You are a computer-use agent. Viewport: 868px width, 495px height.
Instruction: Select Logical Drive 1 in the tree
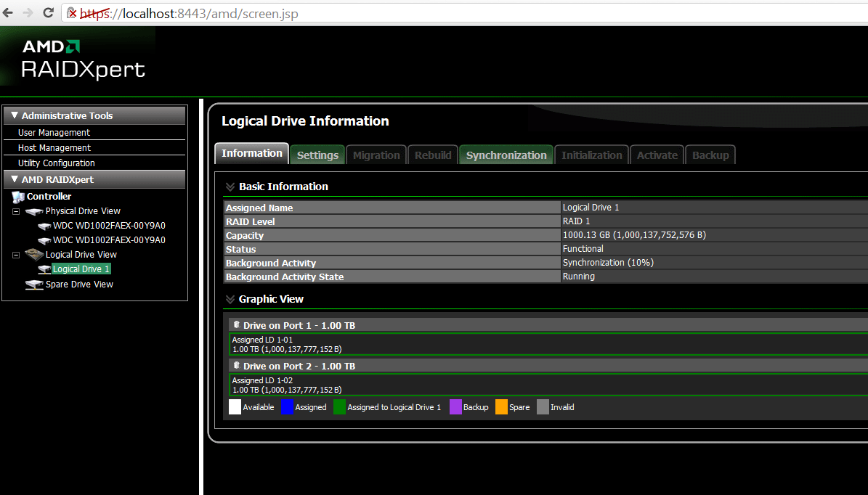click(81, 269)
